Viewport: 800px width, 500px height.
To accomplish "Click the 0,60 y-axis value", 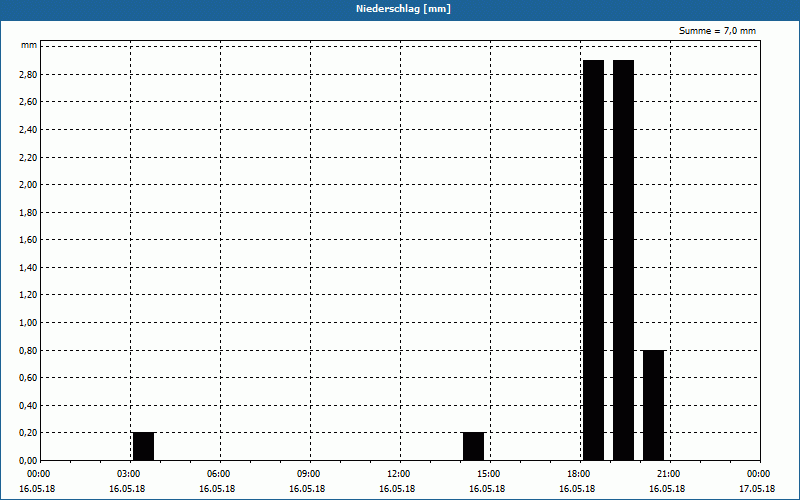I will pyautogui.click(x=28, y=378).
